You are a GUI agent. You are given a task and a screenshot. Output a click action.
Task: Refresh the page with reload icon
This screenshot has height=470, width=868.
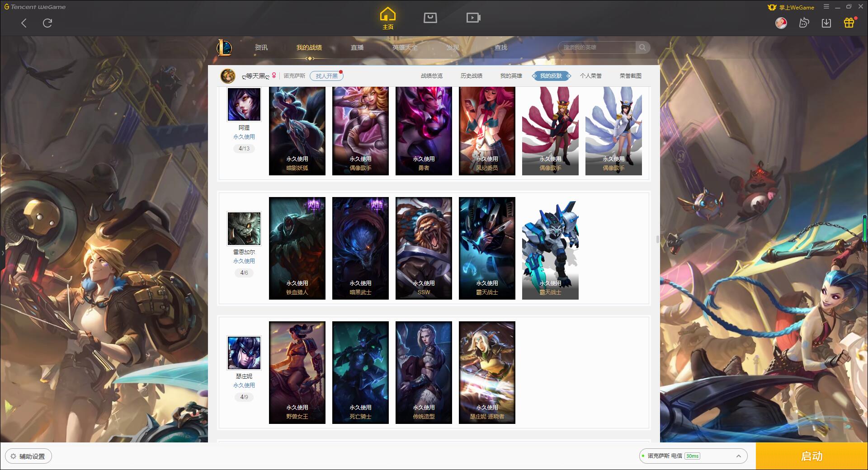point(47,23)
